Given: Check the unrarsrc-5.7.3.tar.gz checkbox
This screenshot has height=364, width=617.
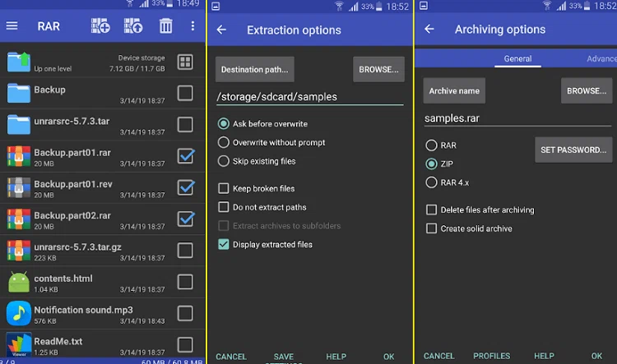Looking at the screenshot, I should (x=185, y=251).
